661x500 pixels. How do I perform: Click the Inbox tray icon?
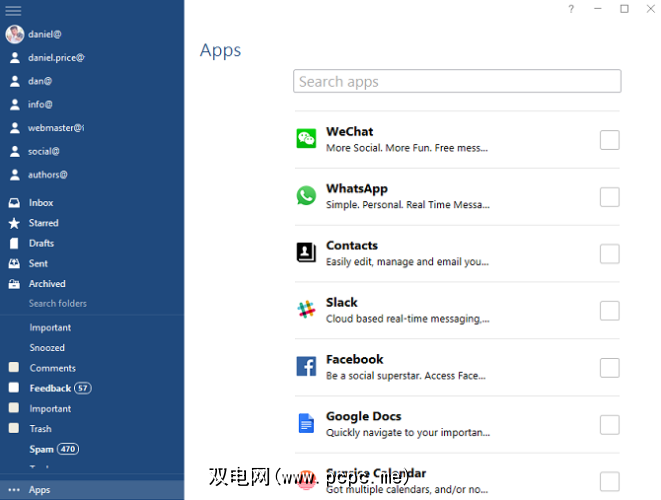[x=14, y=203]
